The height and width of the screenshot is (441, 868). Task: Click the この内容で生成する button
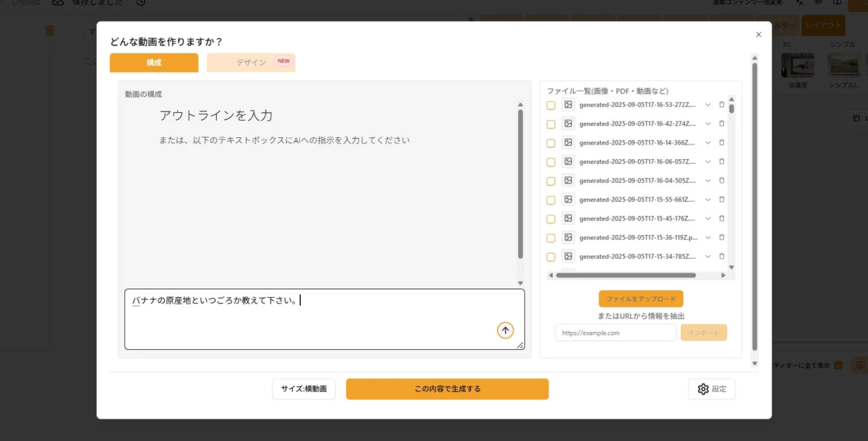pos(447,388)
